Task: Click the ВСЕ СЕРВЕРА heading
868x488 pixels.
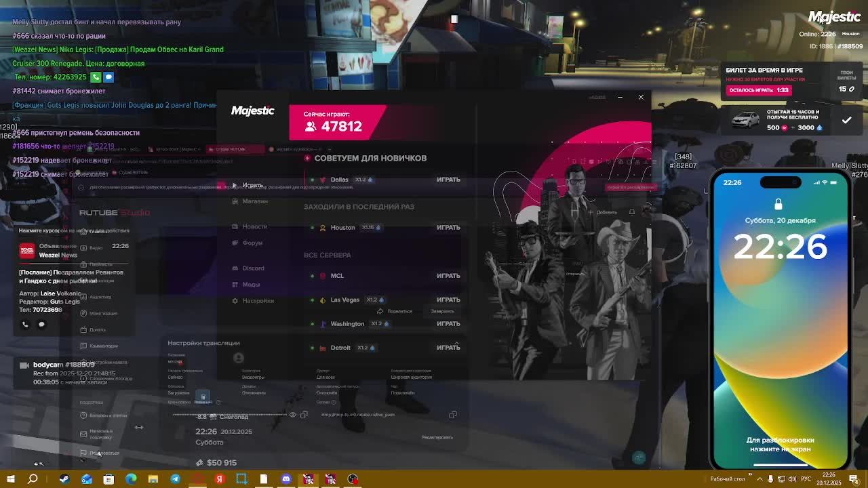Action: pyautogui.click(x=328, y=256)
